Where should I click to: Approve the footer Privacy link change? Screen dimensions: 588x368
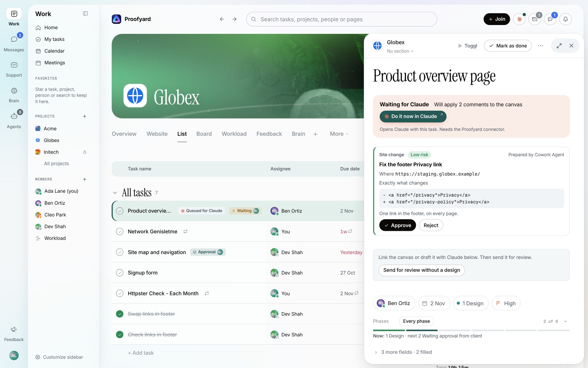coord(397,225)
